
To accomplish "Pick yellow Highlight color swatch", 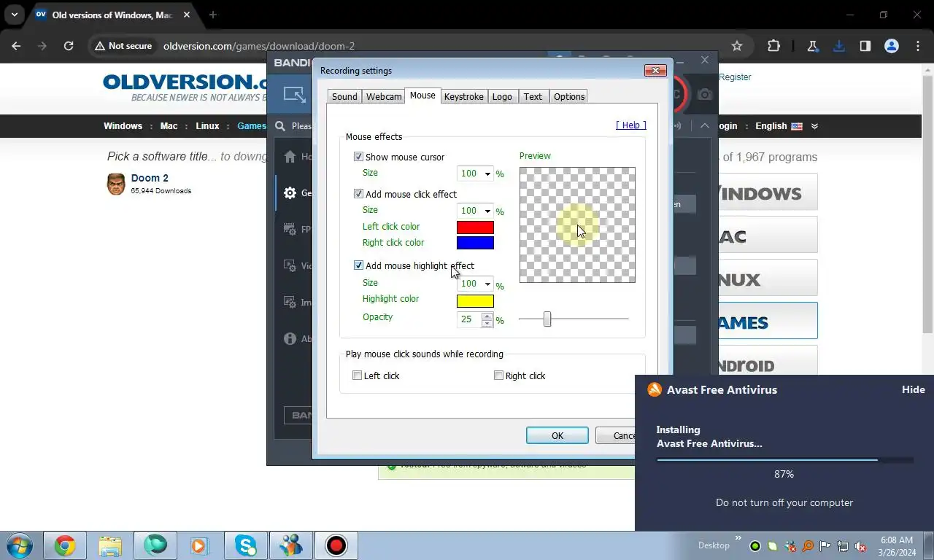I will click(x=475, y=300).
